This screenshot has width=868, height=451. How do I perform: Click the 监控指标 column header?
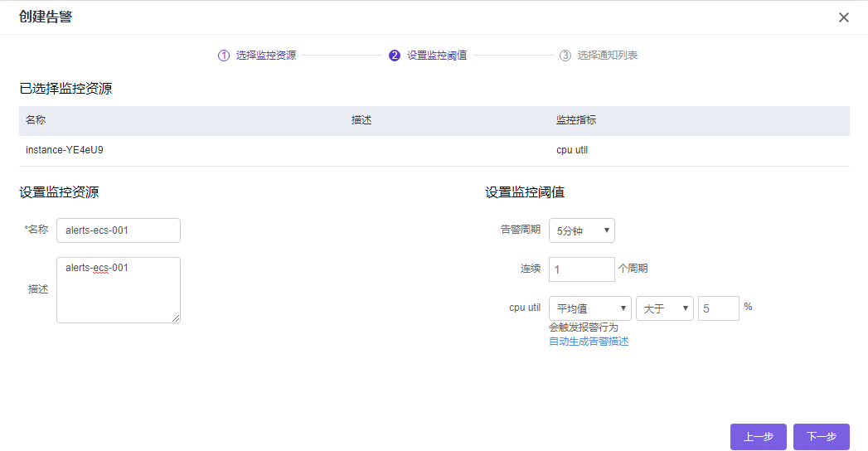click(x=576, y=120)
